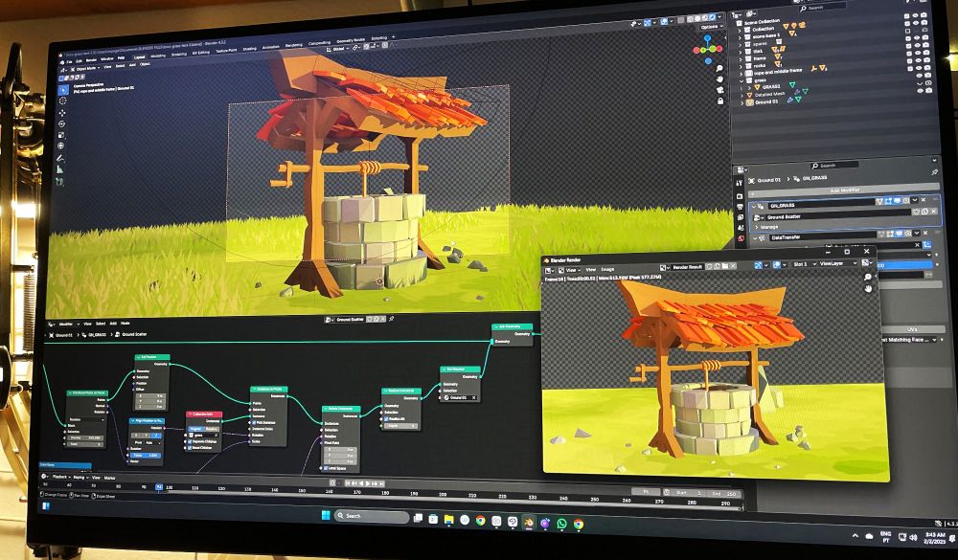Image resolution: width=958 pixels, height=560 pixels.
Task: Open WhatsApp from the Windows taskbar
Action: [x=561, y=524]
